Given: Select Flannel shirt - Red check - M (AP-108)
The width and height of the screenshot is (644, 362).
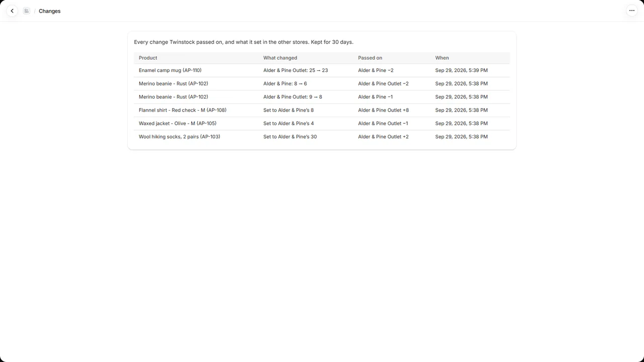Looking at the screenshot, I should point(183,110).
